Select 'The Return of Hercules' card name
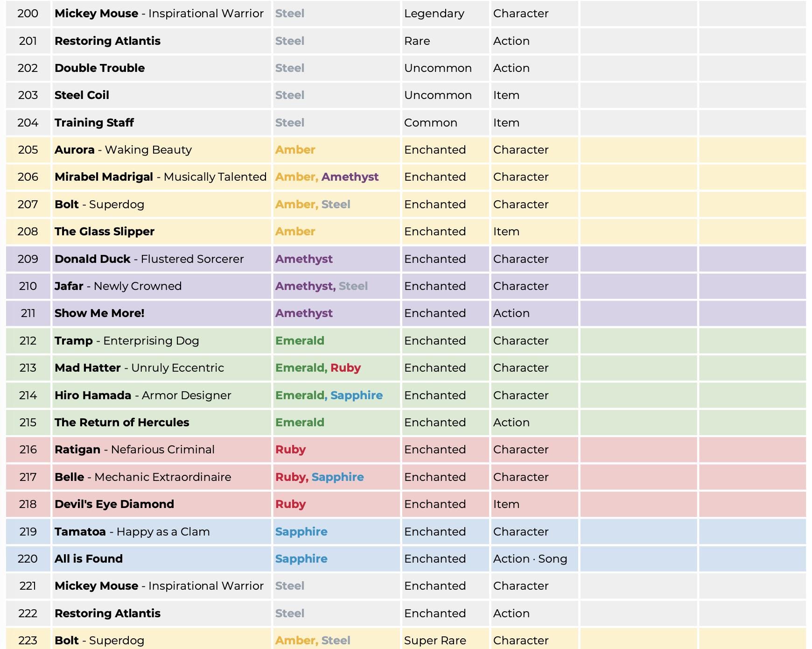812x649 pixels. pos(122,423)
